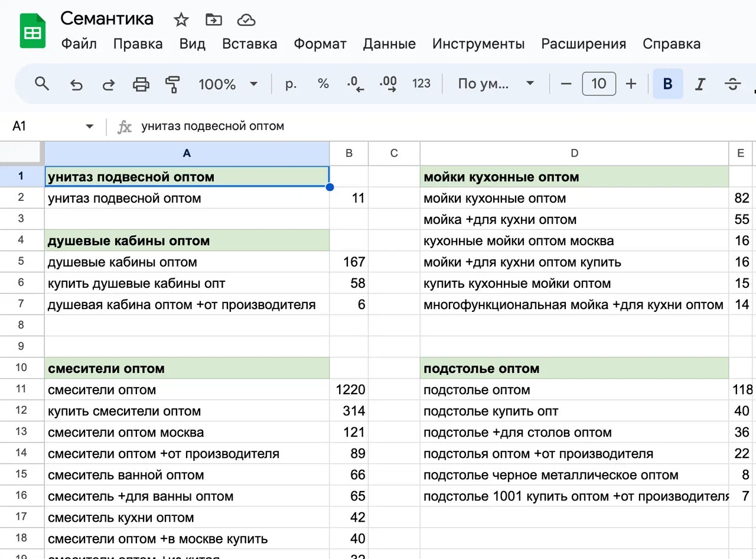Select cell 'душевые кабины оптом' header in A4

(x=187, y=240)
